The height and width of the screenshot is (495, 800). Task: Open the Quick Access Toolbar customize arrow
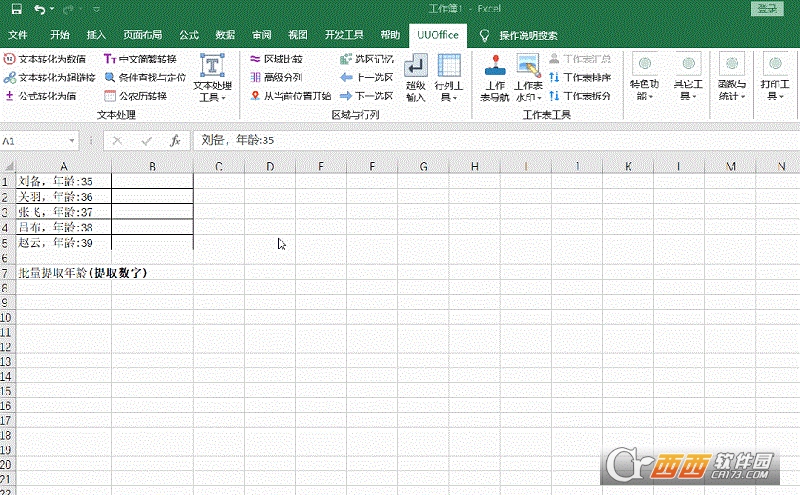coord(96,9)
